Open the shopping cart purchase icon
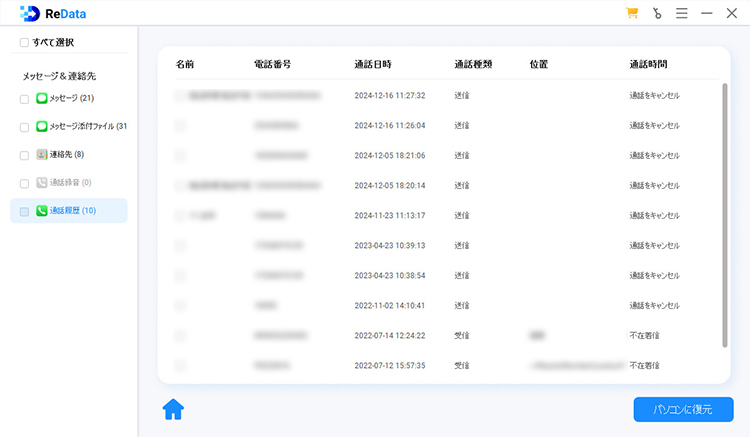The image size is (750, 437). pos(632,13)
